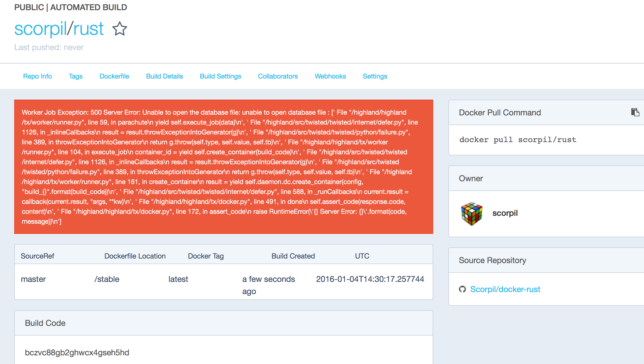644x364 pixels.
Task: Click the PUBLIC | AUTOMATED BUILD label
Action: [x=71, y=7]
